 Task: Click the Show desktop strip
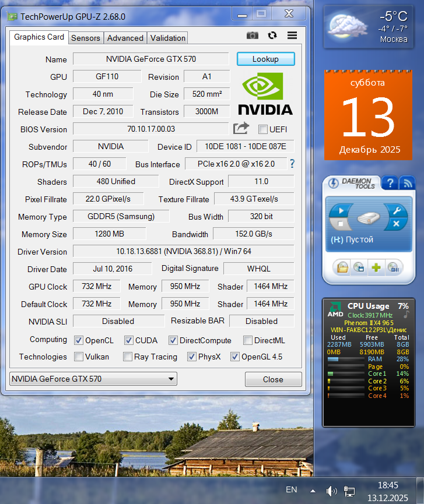[420, 491]
